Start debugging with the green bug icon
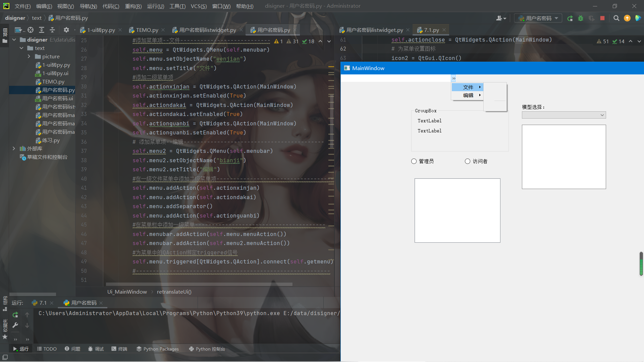Screen dimensions: 644x362 tap(581, 18)
